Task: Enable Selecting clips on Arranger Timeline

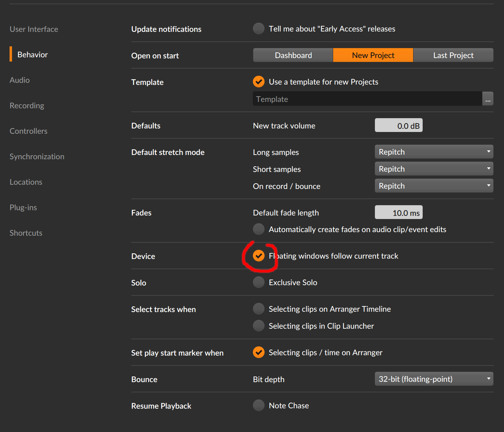Action: click(259, 309)
